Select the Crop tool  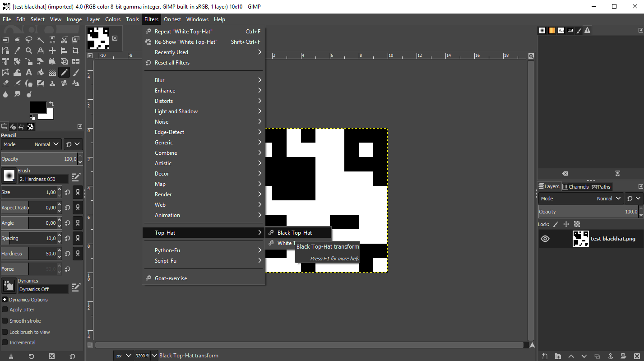[76, 51]
